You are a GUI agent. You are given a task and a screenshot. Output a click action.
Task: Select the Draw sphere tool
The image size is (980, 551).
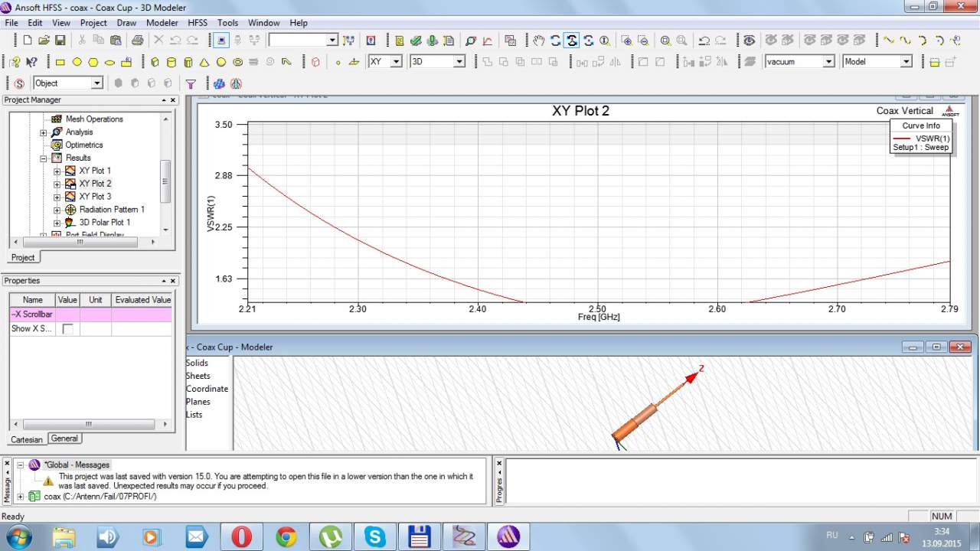221,62
